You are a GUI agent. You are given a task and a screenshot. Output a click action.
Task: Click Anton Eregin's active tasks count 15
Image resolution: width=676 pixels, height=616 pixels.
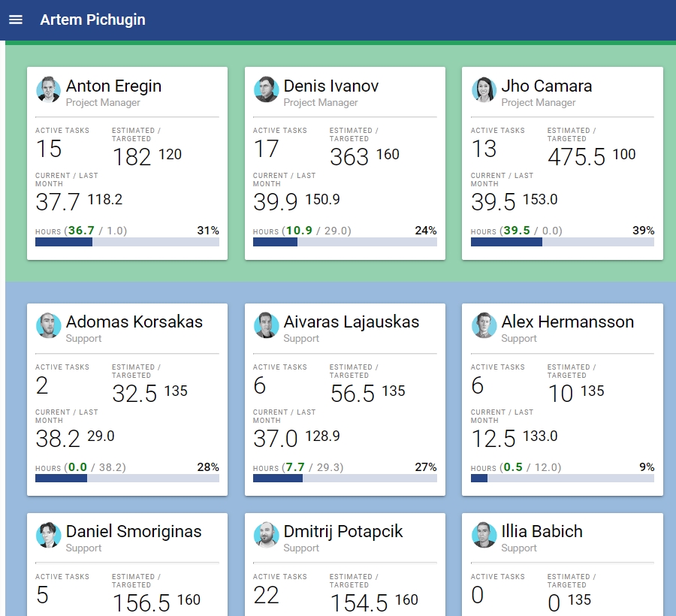(49, 149)
